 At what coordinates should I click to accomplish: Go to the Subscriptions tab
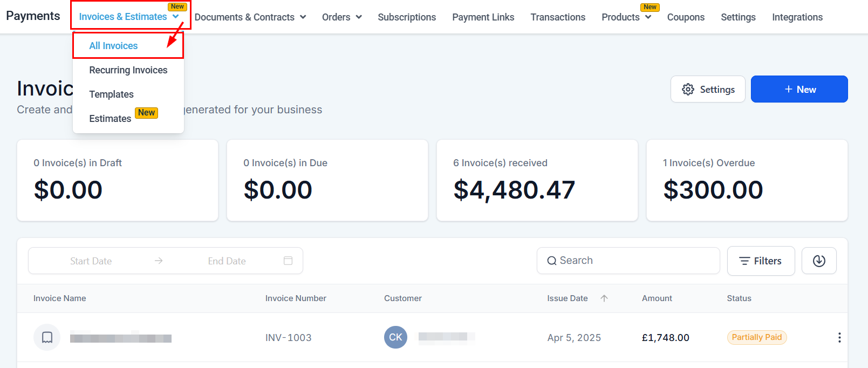[x=407, y=17]
